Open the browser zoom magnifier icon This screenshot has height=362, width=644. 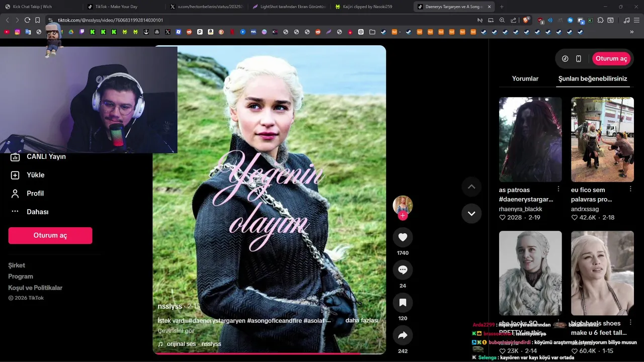502,20
